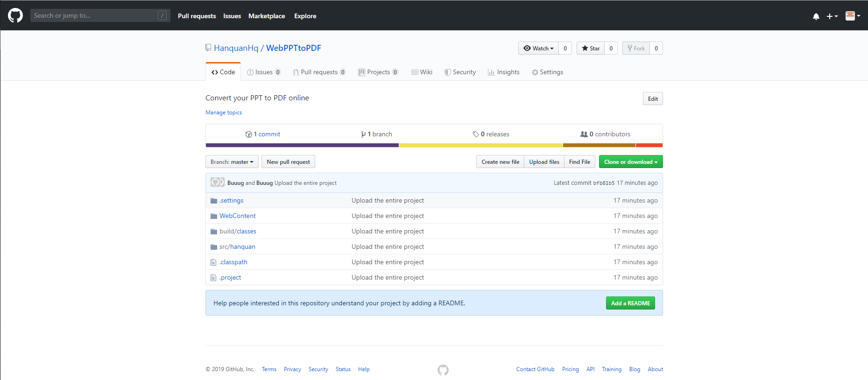The image size is (868, 380).
Task: Click the slash shortcut icon in search
Action: click(x=162, y=15)
